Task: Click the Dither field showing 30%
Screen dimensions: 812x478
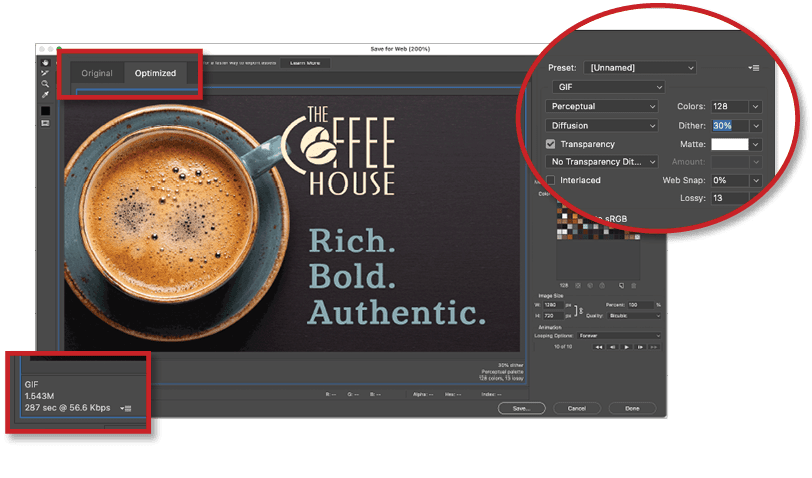Action: (730, 125)
